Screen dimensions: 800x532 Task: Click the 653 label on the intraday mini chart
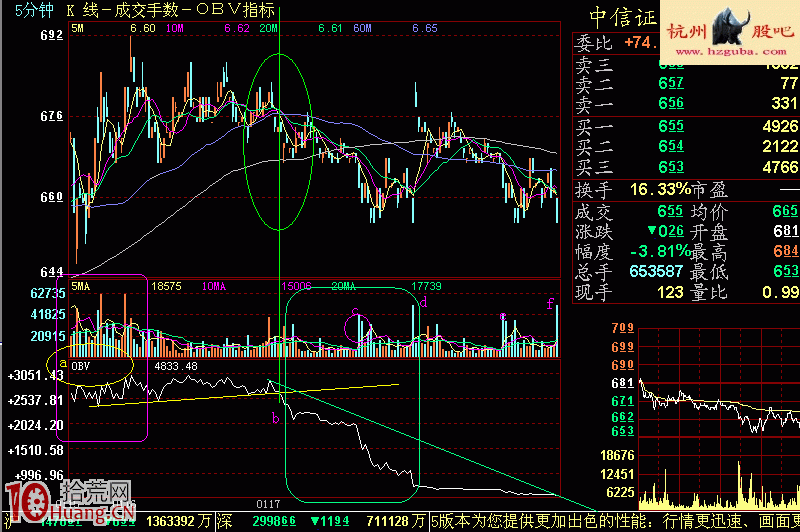click(622, 431)
